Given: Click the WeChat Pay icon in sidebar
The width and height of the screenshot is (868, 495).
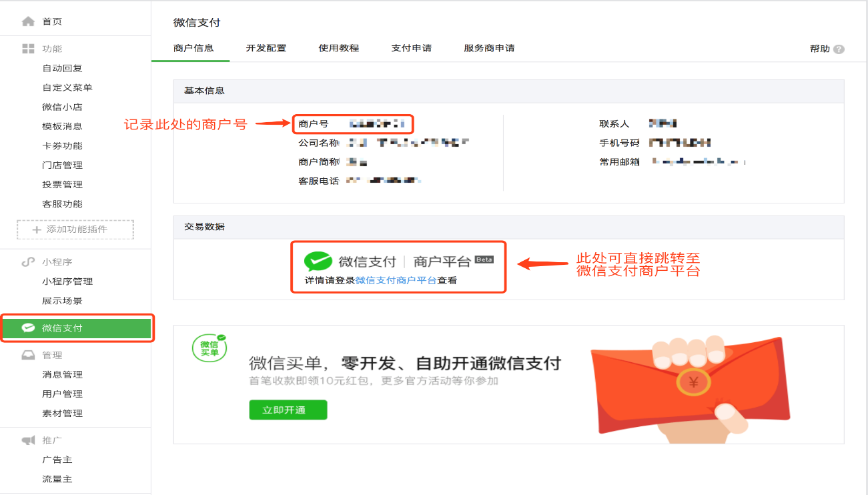Looking at the screenshot, I should 28,328.
